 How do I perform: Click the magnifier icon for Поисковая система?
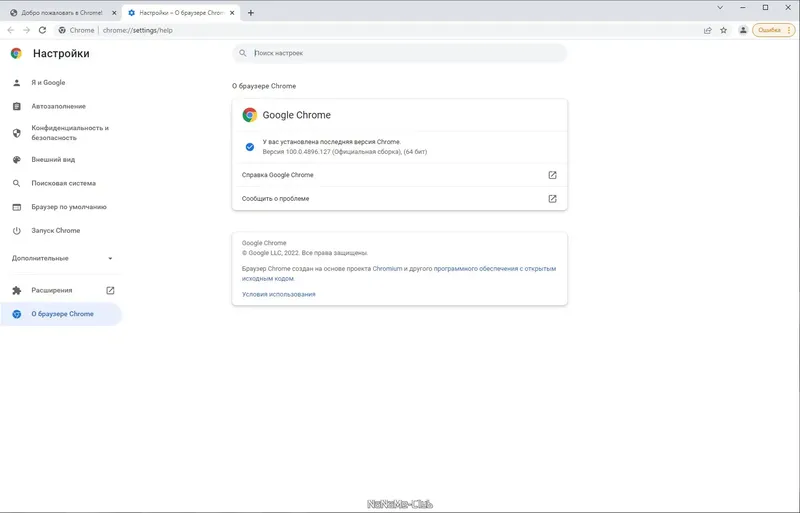pos(17,183)
